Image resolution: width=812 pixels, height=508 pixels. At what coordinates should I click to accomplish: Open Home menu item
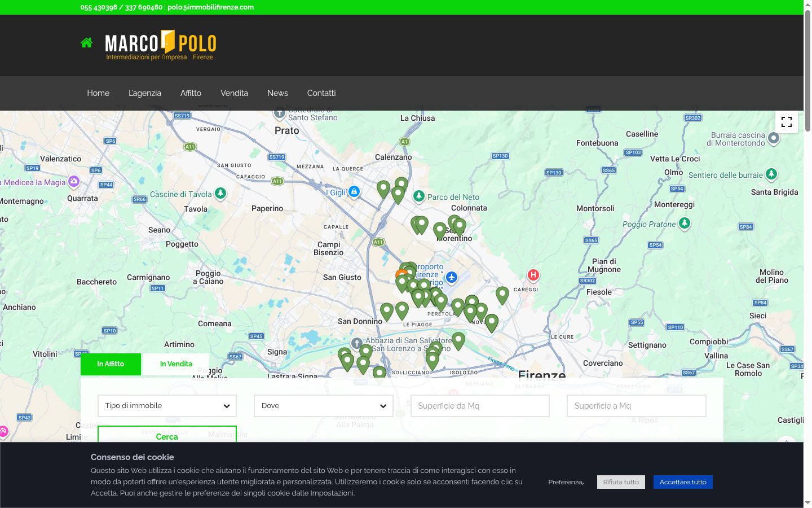click(98, 93)
